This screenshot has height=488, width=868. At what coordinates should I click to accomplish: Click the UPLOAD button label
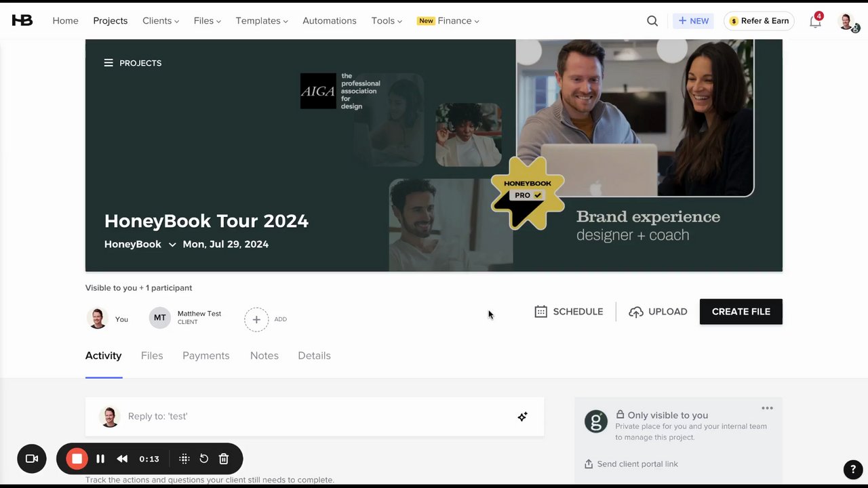pyautogui.click(x=668, y=312)
